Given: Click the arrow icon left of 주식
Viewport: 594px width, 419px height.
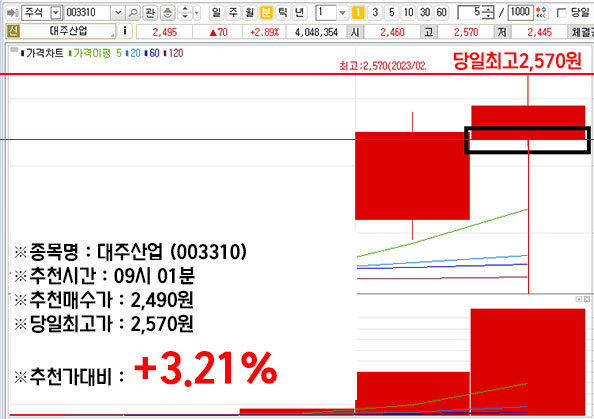Looking at the screenshot, I should (x=13, y=13).
